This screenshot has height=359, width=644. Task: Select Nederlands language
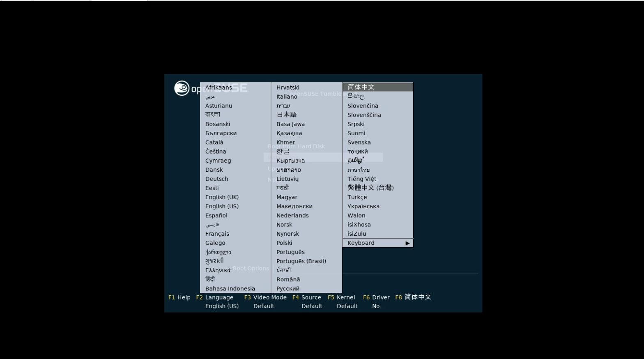coord(292,215)
